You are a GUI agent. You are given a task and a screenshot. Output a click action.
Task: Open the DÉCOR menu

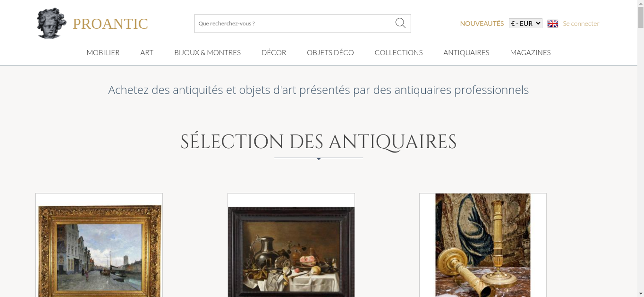[274, 52]
